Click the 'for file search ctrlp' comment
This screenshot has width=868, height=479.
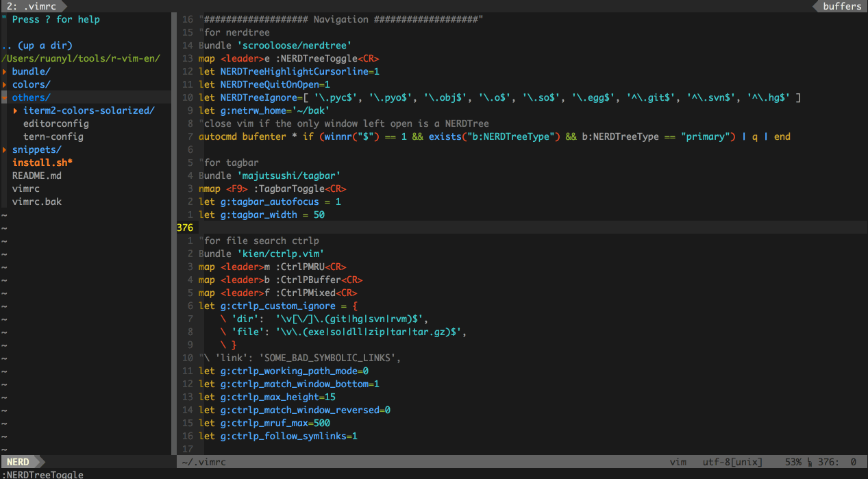point(259,241)
